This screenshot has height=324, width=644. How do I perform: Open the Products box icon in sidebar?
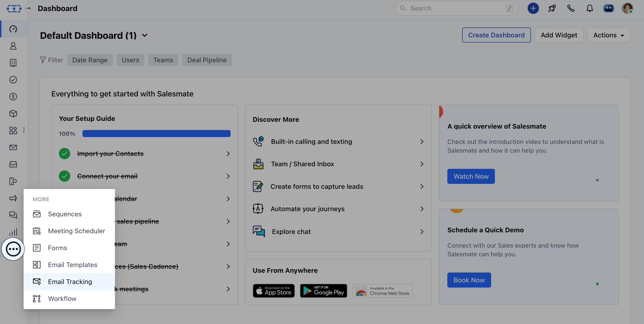pyautogui.click(x=13, y=114)
